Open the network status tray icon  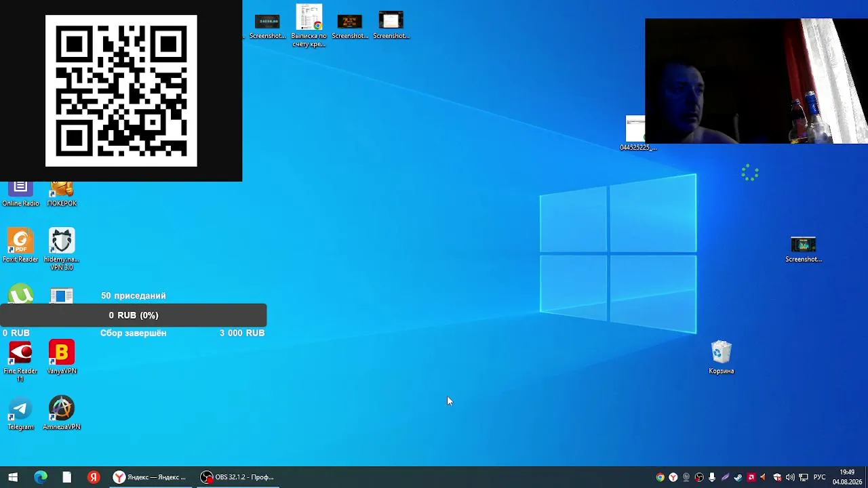[x=804, y=477]
